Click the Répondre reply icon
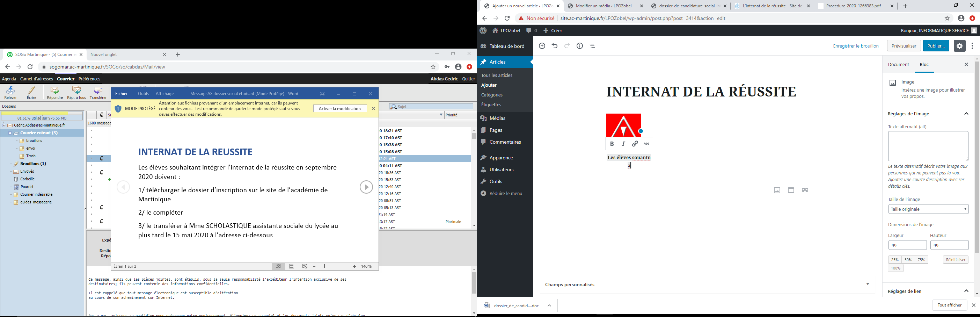This screenshot has width=980, height=317. click(55, 93)
